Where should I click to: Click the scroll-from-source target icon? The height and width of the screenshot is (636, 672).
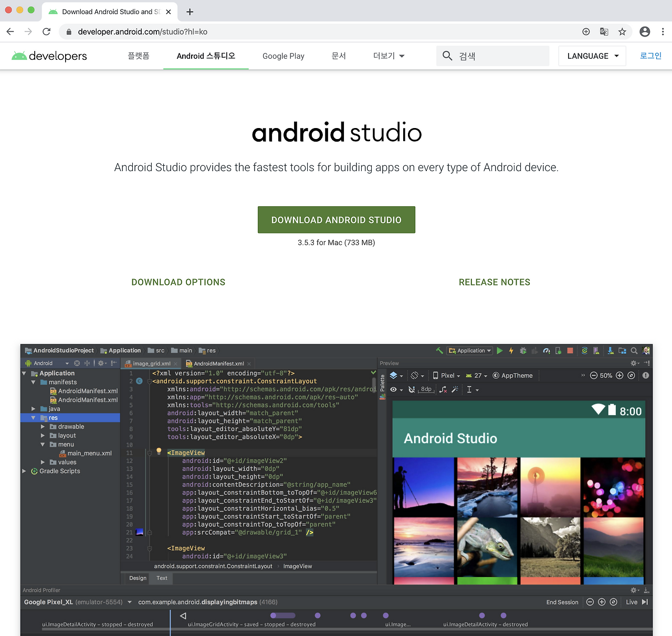pos(77,363)
